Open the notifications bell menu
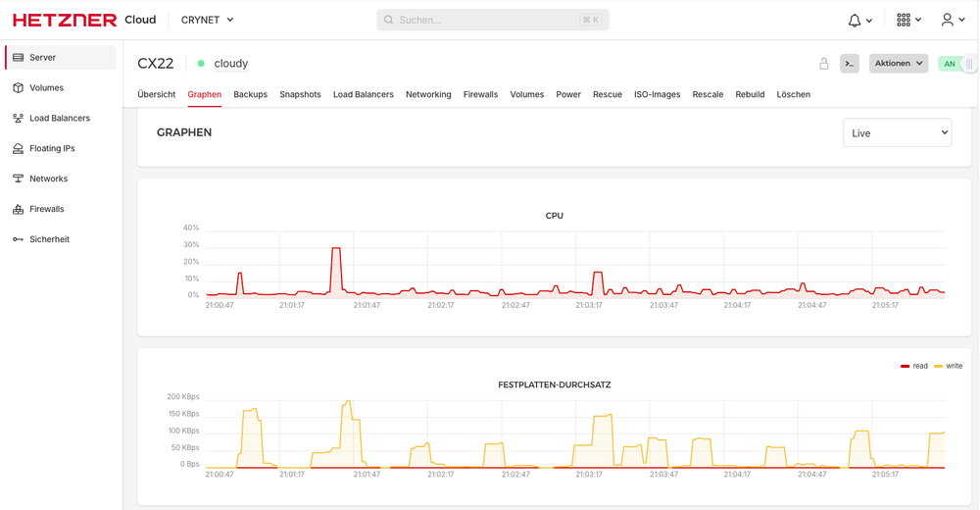The image size is (980, 510). (x=859, y=20)
